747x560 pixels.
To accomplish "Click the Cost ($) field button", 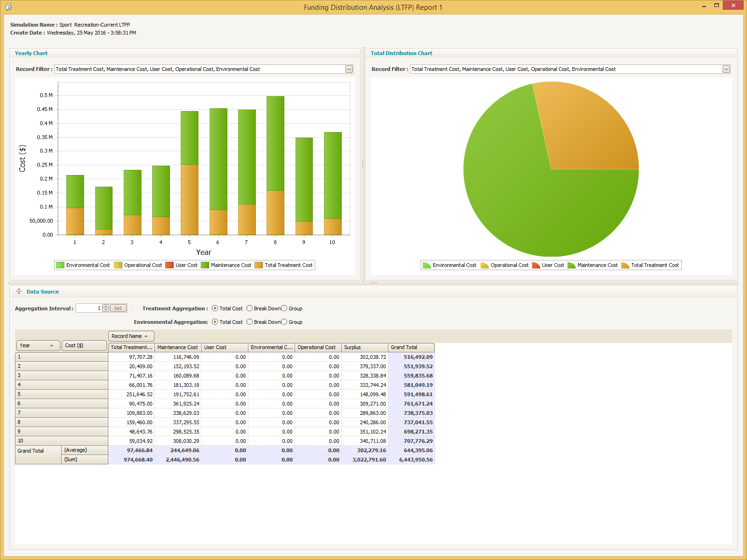I will point(84,345).
